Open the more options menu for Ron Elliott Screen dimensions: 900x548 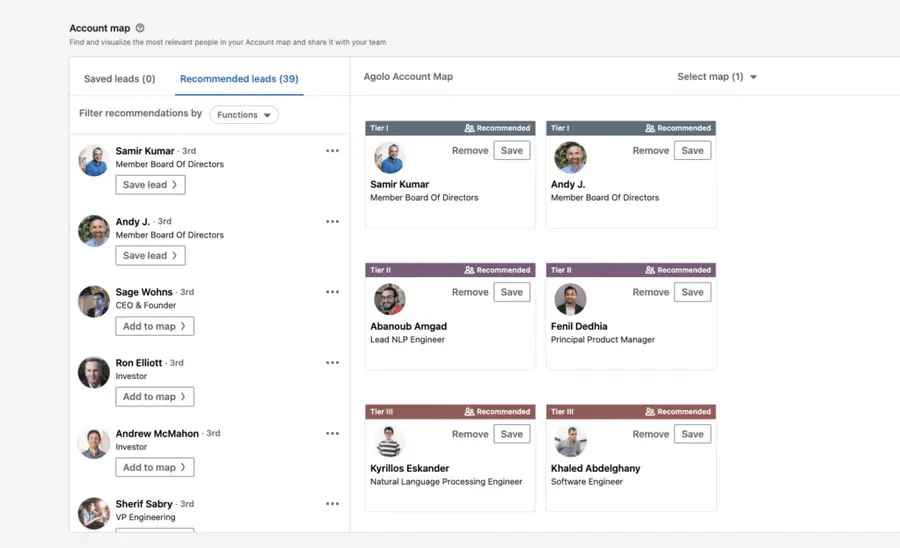[332, 363]
